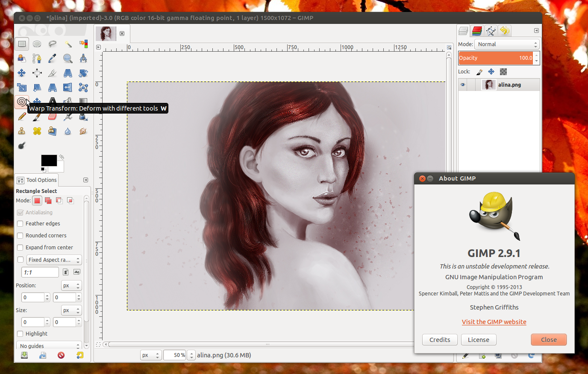Hide the alina.png layer
Image resolution: width=588 pixels, height=374 pixels.
tap(462, 85)
